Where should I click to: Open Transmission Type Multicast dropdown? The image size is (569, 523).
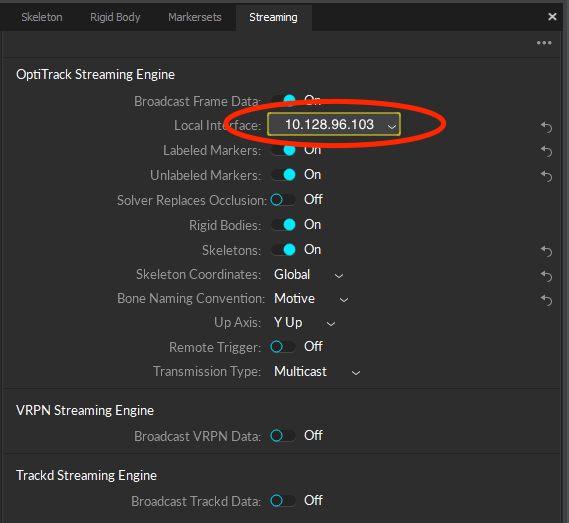317,372
